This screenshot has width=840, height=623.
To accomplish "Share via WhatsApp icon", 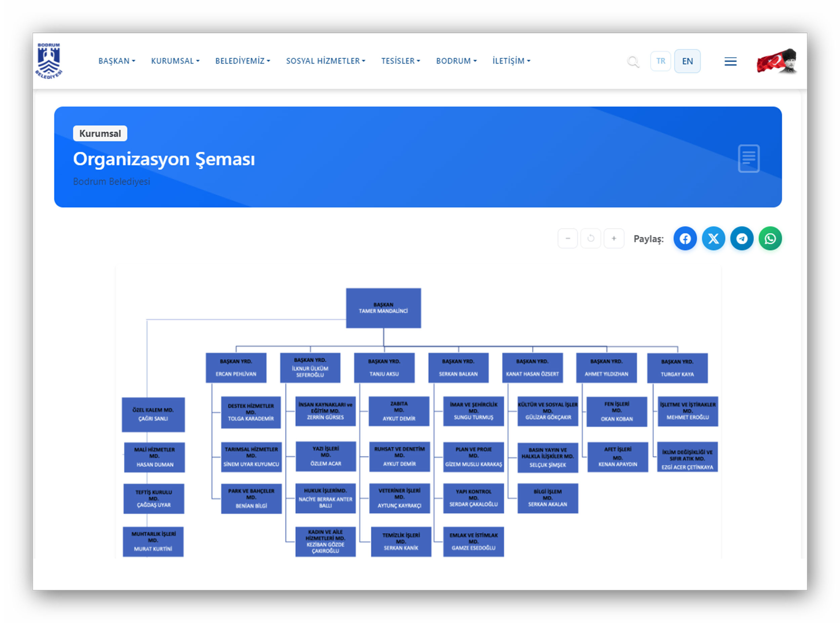I will pos(770,238).
